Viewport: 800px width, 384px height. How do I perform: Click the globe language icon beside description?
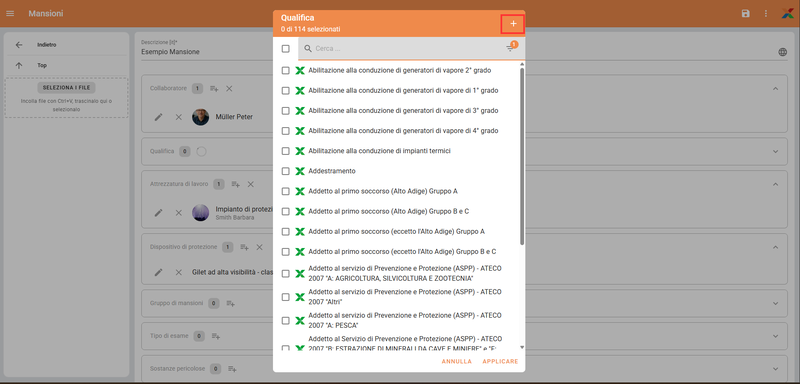coord(783,52)
